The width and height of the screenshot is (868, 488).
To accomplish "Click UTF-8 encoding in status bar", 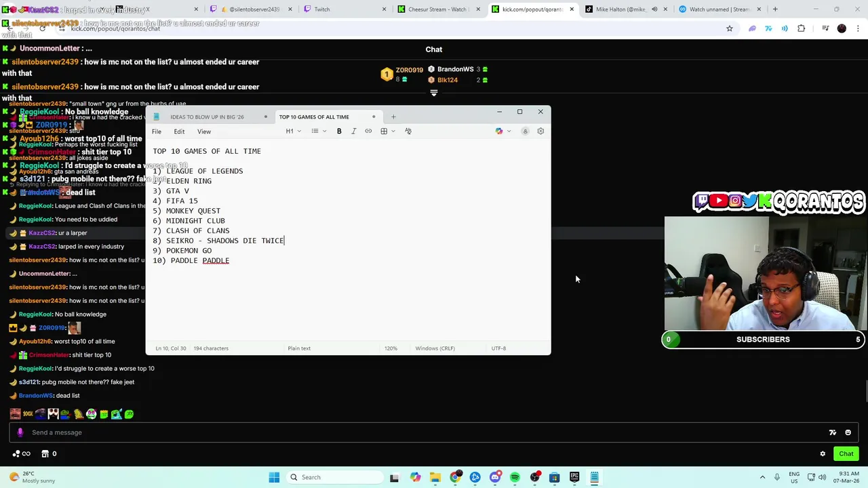I will point(498,348).
